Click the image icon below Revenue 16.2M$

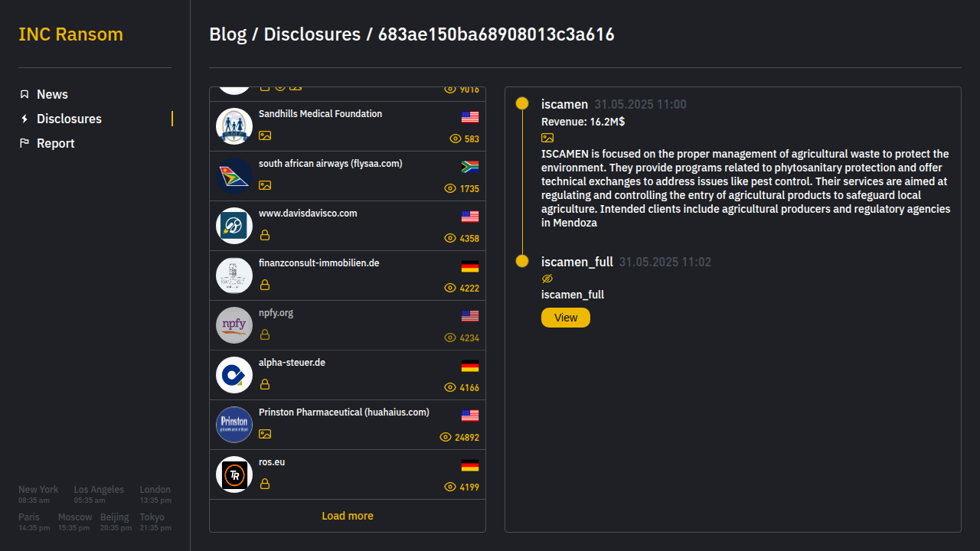(547, 138)
